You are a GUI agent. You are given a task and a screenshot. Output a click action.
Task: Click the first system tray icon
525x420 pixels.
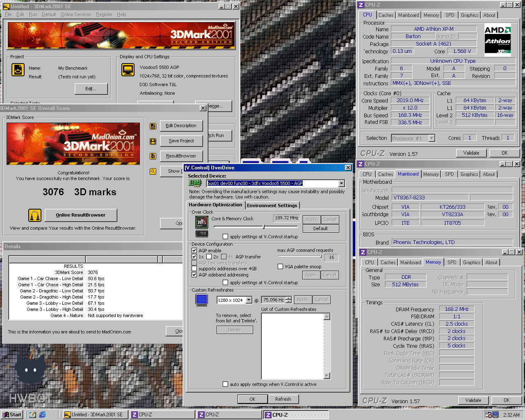click(488, 415)
